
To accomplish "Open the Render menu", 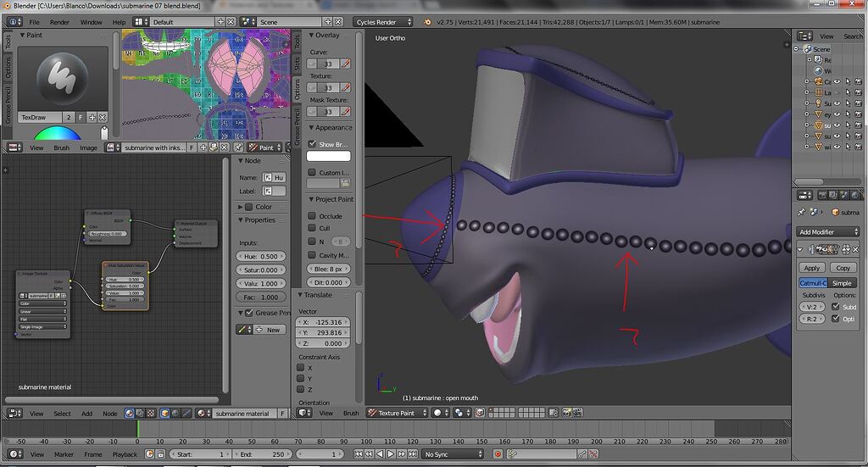I will (x=60, y=22).
